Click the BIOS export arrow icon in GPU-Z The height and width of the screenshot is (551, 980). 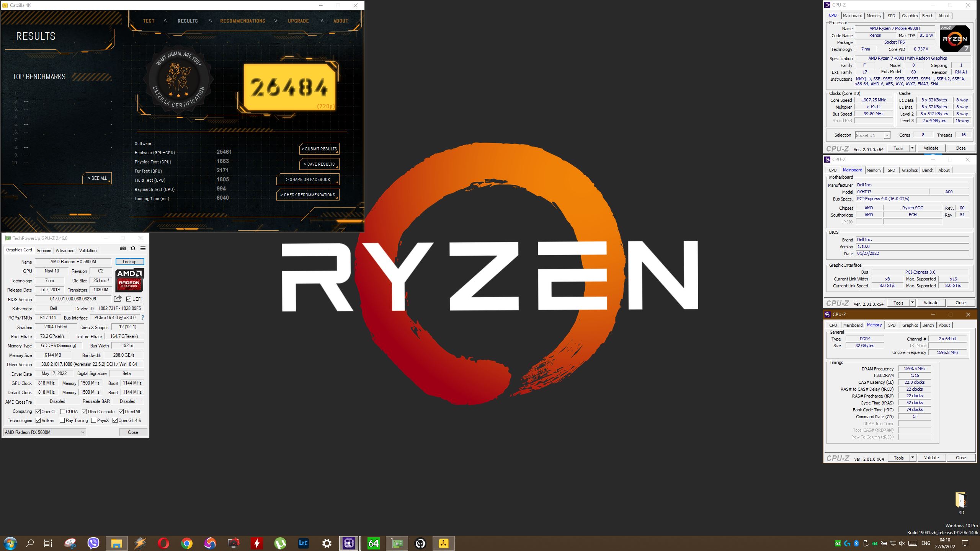tap(118, 299)
